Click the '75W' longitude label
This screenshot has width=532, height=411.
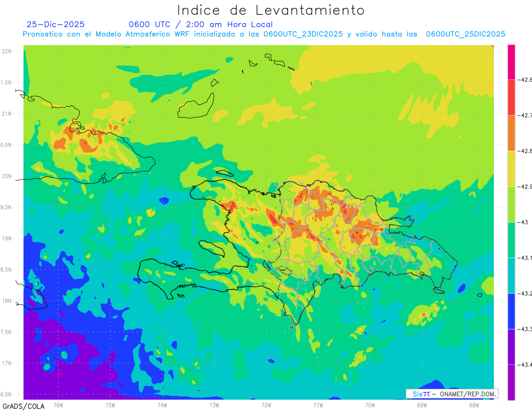(110, 405)
